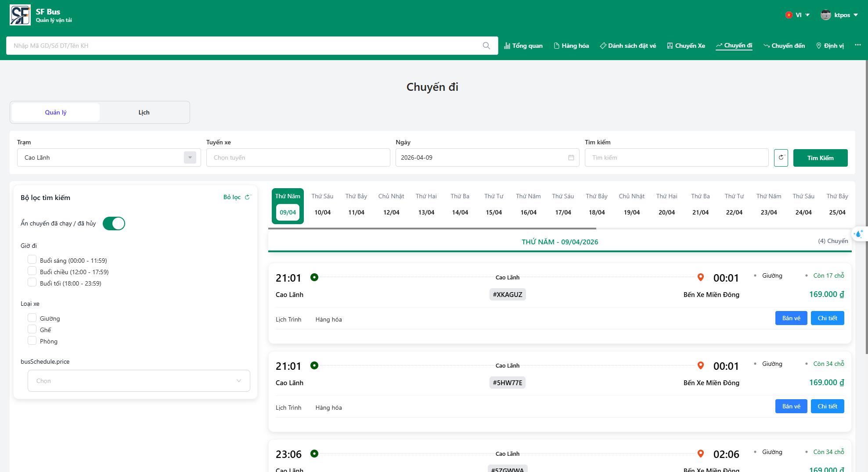Open the Hàng hóa menu item
The width and height of the screenshot is (868, 472).
click(571, 46)
